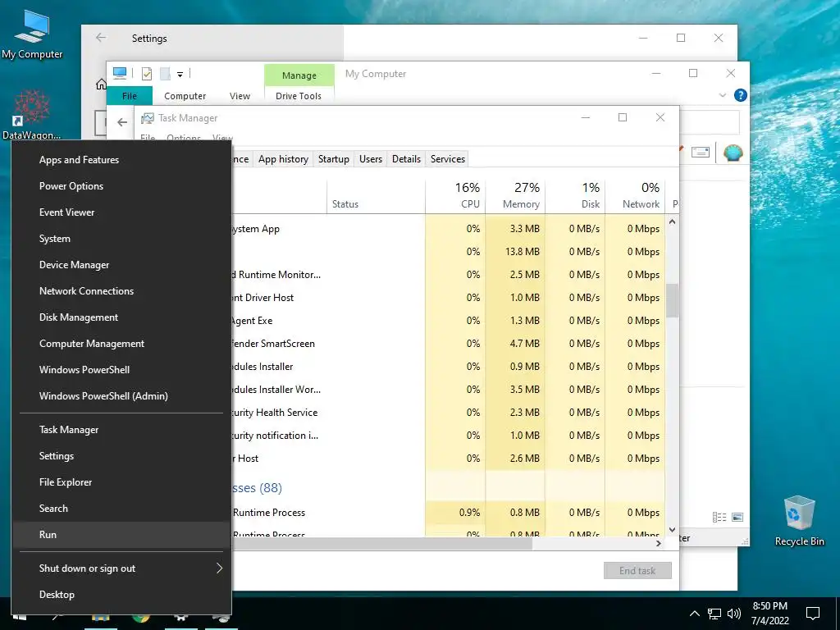The height and width of the screenshot is (630, 840).
Task: Click the computer icon in My Computer title bar
Action: 120,73
